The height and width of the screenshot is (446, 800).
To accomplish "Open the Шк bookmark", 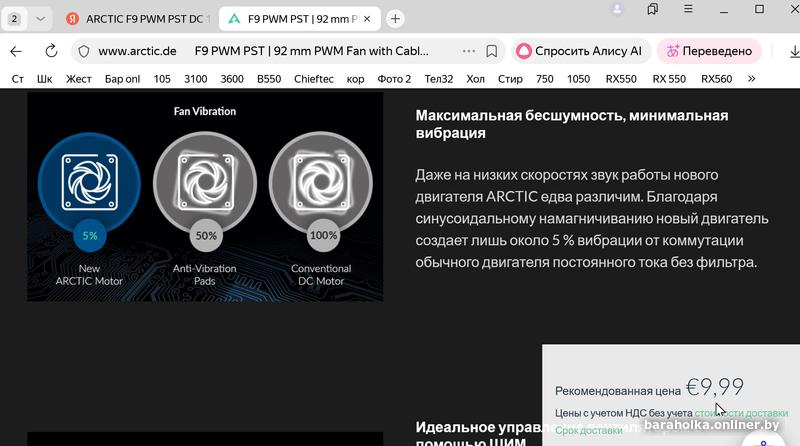I will 44,79.
